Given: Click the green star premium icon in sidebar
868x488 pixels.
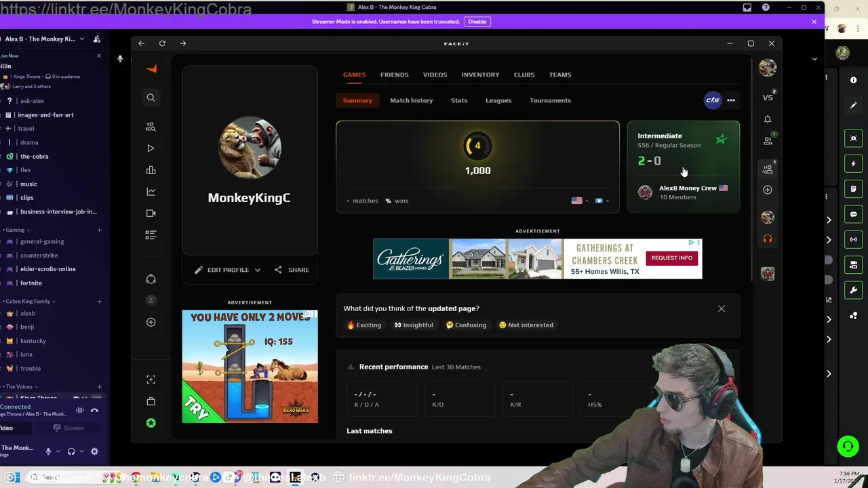Looking at the screenshot, I should click(x=151, y=423).
